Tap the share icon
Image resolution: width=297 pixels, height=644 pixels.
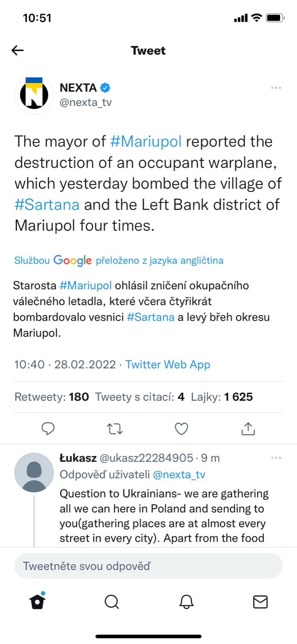pyautogui.click(x=248, y=429)
